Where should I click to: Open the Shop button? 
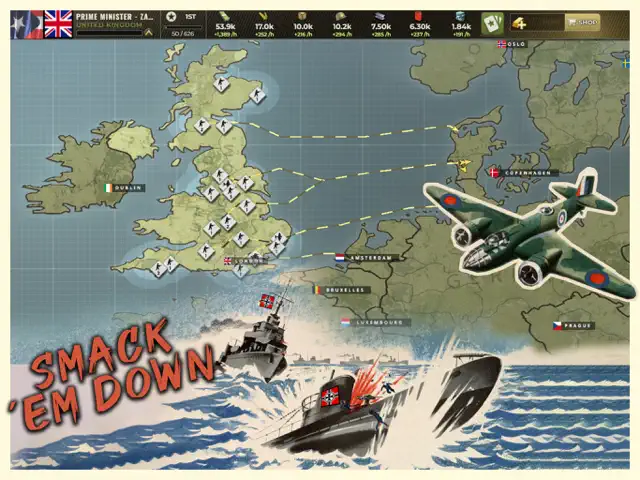(583, 22)
